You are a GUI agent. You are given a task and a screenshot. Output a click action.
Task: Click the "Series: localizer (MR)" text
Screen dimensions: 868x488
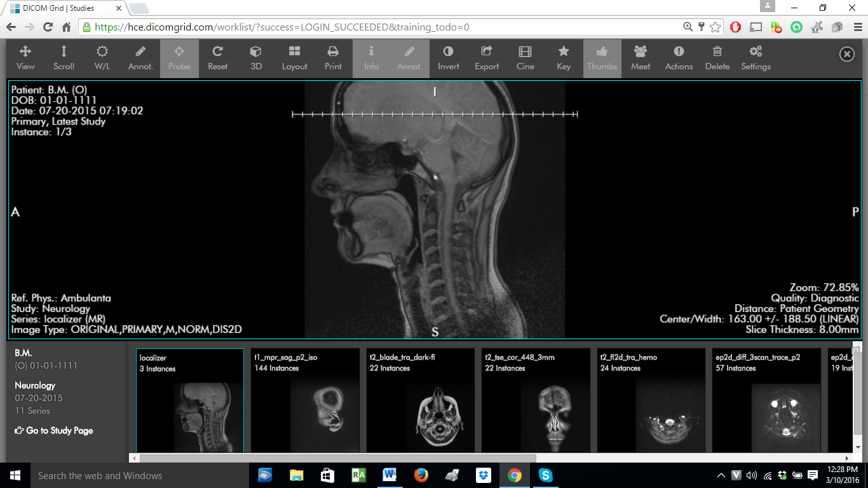[58, 319]
